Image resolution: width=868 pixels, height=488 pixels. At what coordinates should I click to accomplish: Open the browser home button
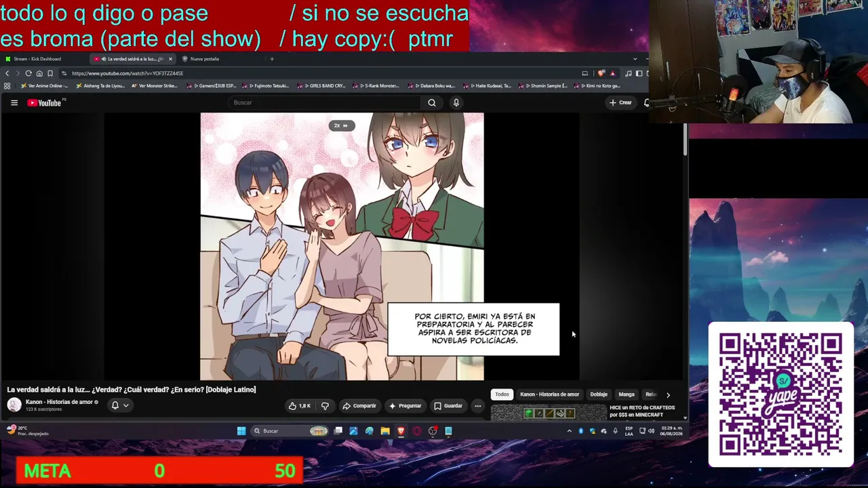coord(39,73)
